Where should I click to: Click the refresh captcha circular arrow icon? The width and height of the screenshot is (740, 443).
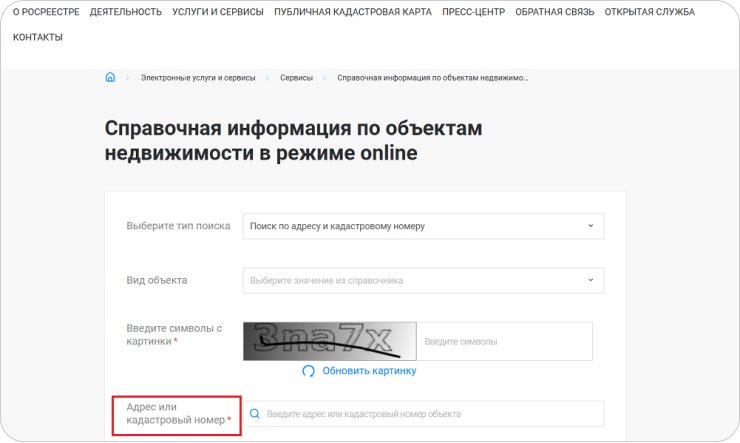[x=308, y=371]
